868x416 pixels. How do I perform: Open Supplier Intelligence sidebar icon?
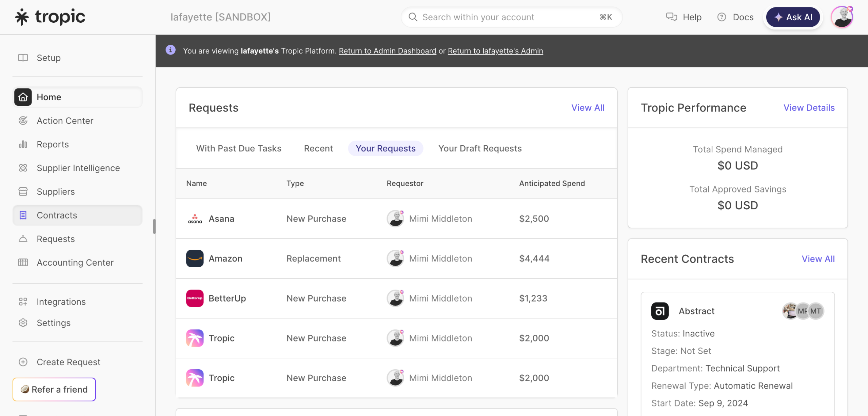click(x=23, y=168)
